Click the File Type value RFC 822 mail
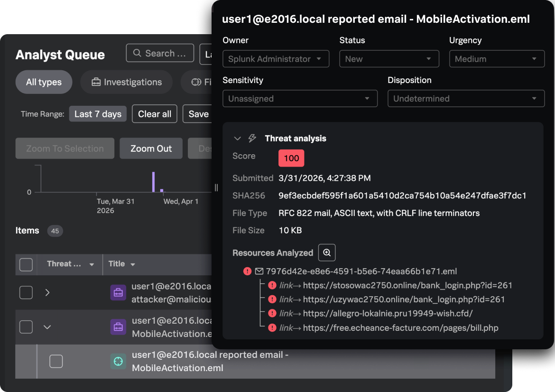 click(x=379, y=213)
